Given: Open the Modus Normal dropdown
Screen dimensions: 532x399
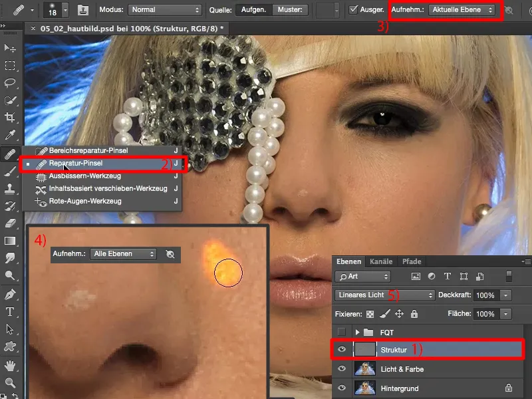Looking at the screenshot, I should click(164, 10).
